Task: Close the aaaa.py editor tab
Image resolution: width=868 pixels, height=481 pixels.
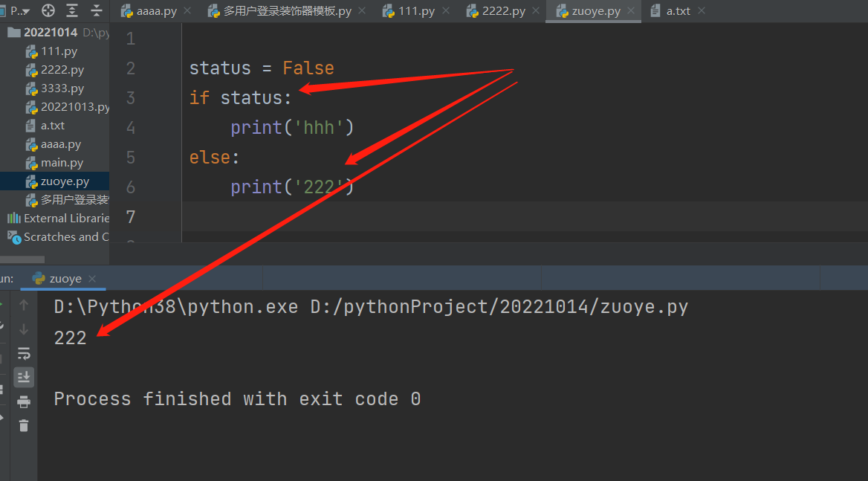Action: 187,11
